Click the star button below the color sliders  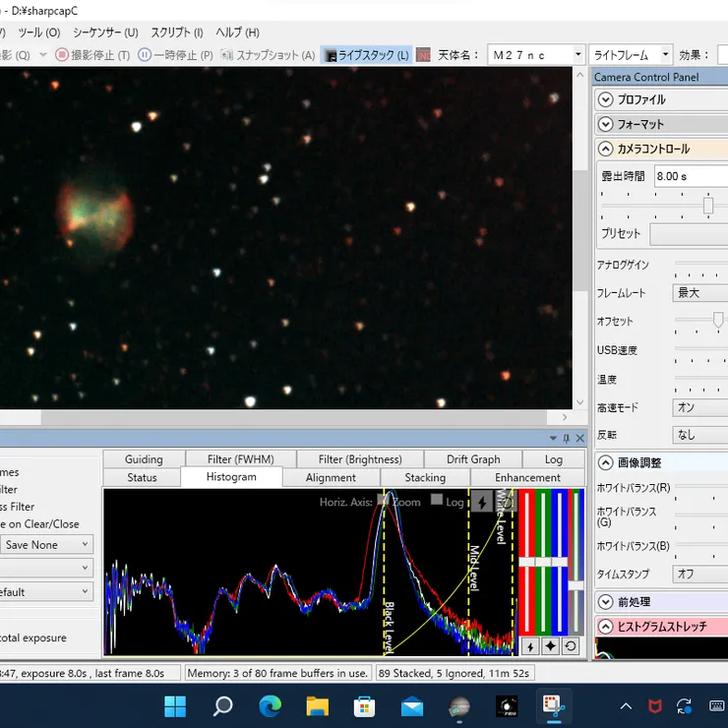[x=550, y=646]
